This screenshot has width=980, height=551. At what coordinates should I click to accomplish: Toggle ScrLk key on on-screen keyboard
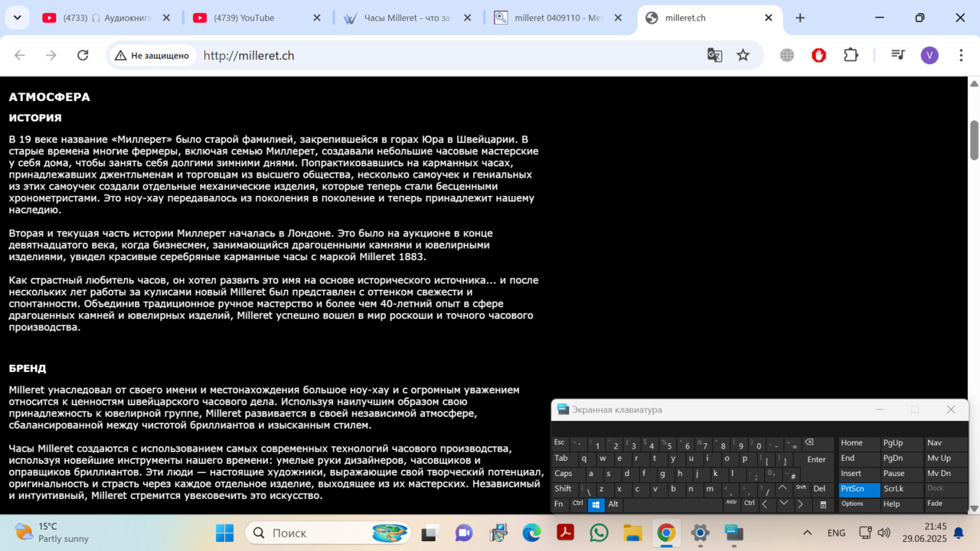pyautogui.click(x=901, y=488)
